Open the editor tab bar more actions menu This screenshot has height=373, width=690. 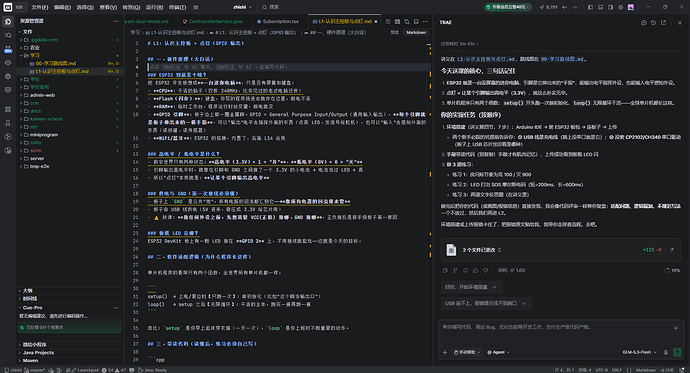pos(426,21)
